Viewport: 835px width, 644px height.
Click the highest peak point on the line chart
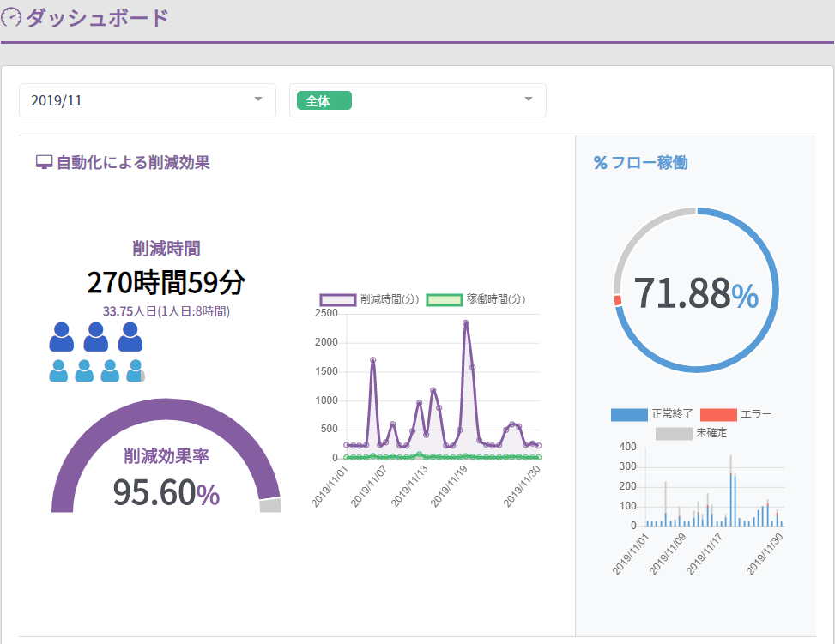coord(465,322)
